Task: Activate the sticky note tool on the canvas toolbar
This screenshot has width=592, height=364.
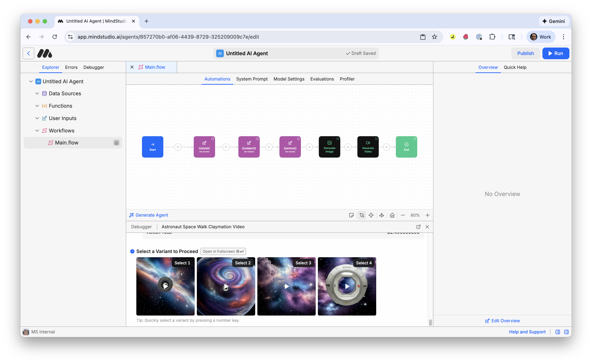Action: point(351,215)
